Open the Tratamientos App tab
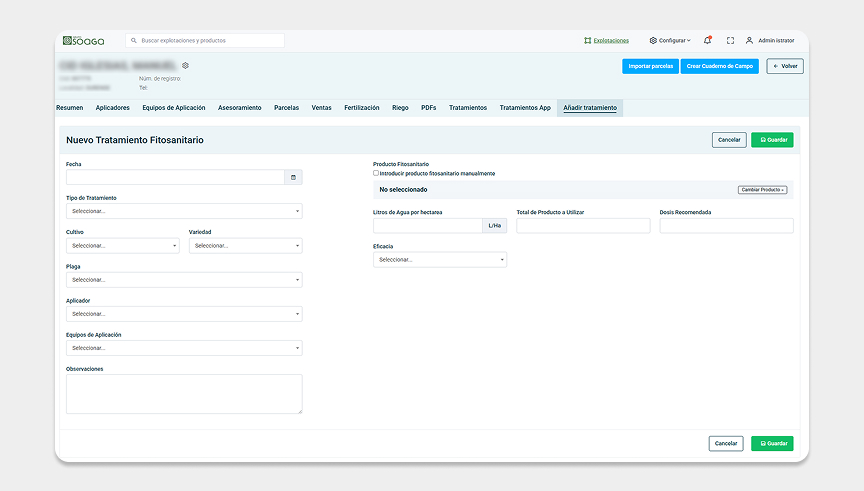864x491 pixels. pyautogui.click(x=524, y=107)
